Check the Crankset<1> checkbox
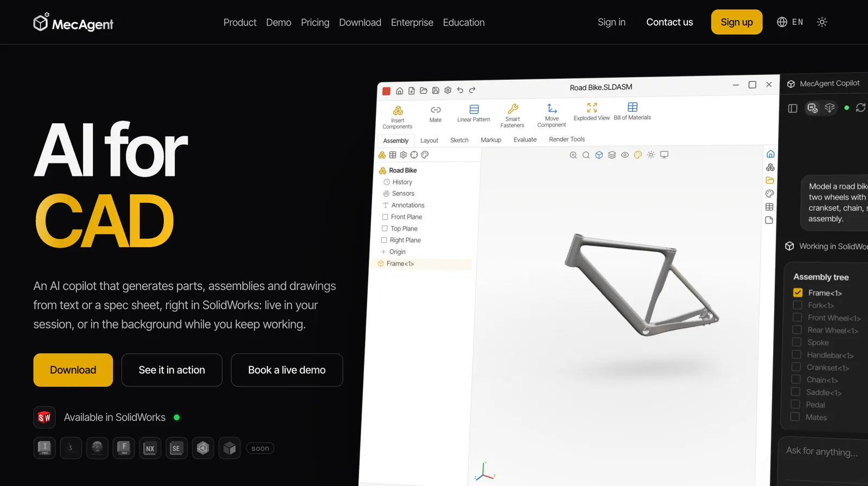This screenshot has height=486, width=868. (796, 367)
